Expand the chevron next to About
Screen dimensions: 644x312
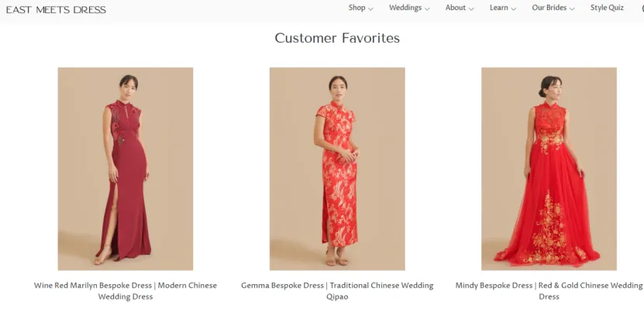[471, 9]
